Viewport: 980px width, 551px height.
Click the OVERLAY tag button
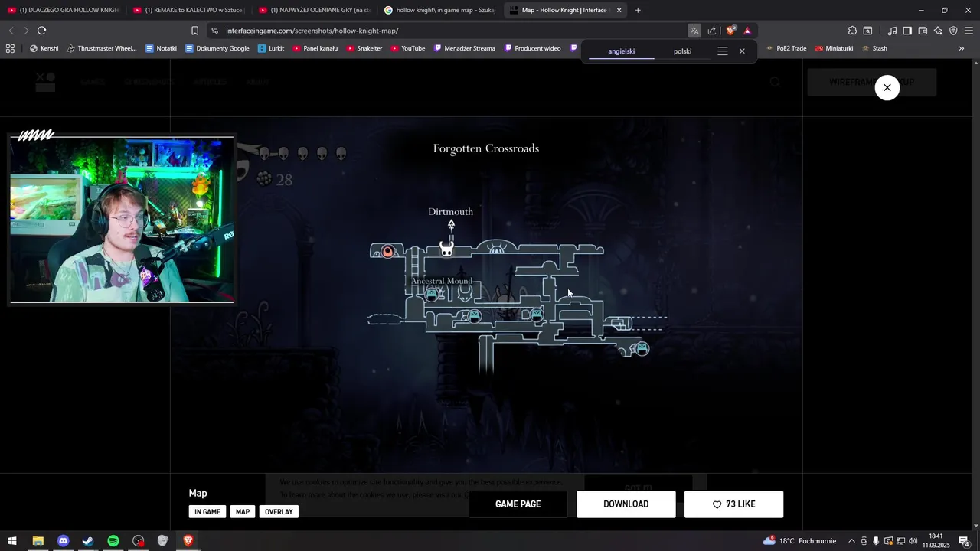[x=279, y=511]
